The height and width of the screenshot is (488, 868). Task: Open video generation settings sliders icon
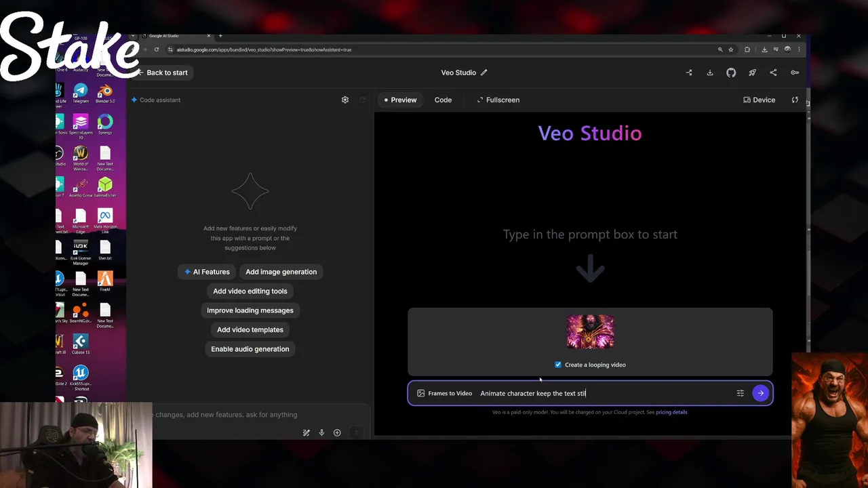(x=741, y=393)
